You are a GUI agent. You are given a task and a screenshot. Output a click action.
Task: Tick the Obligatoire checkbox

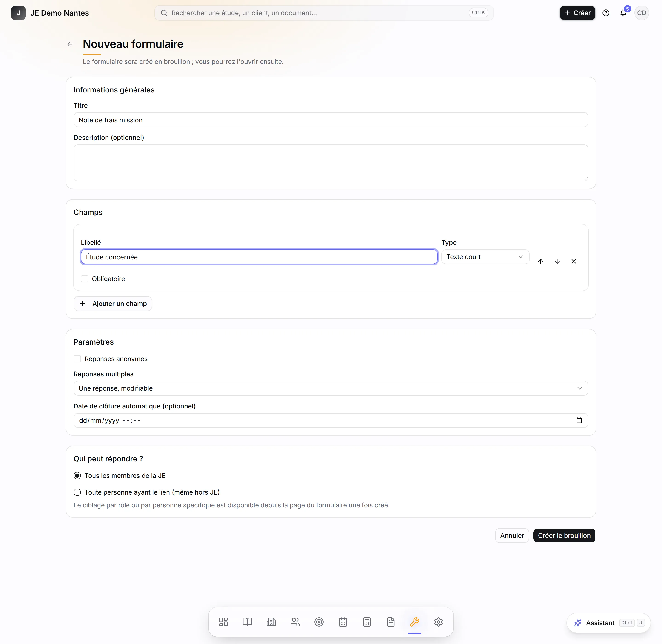coord(85,279)
